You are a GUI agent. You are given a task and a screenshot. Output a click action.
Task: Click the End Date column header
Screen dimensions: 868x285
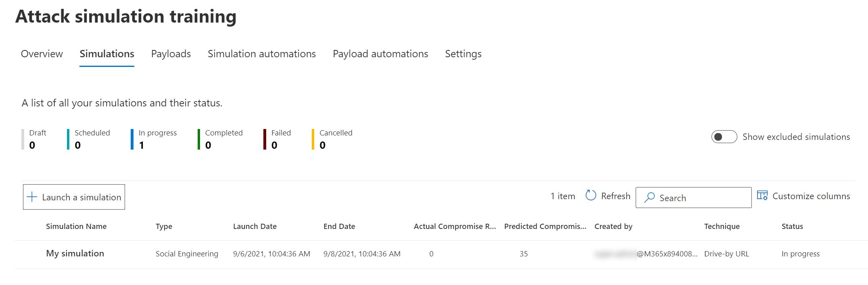[x=339, y=227]
